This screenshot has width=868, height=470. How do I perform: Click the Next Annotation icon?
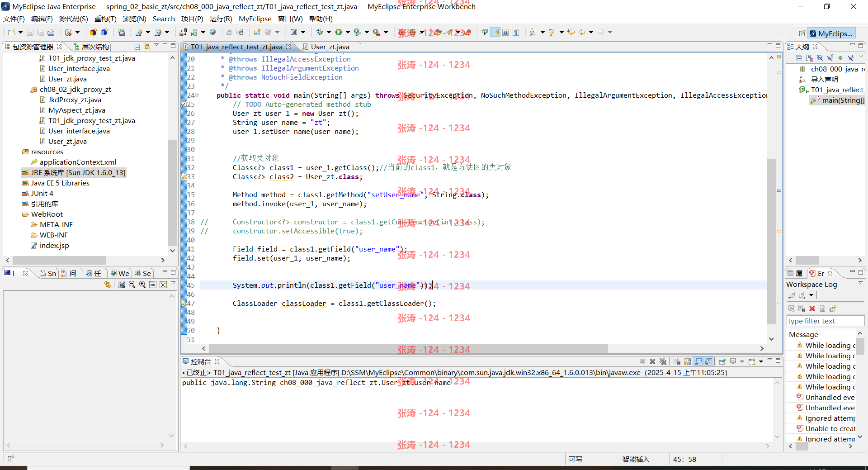[x=533, y=32]
